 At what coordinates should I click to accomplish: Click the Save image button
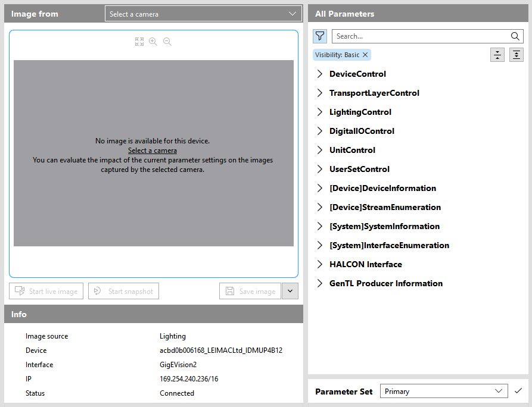coord(250,291)
